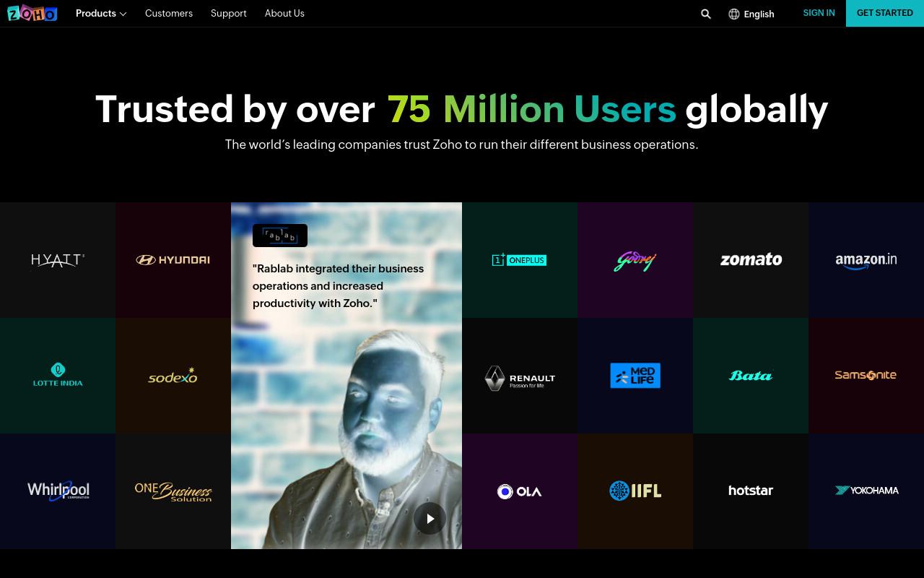This screenshot has width=924, height=578.
Task: Open the One Business Solution tile
Action: coord(173,491)
